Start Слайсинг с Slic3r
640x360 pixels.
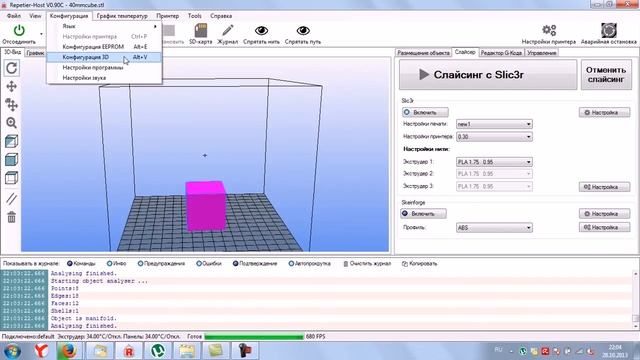coord(488,75)
